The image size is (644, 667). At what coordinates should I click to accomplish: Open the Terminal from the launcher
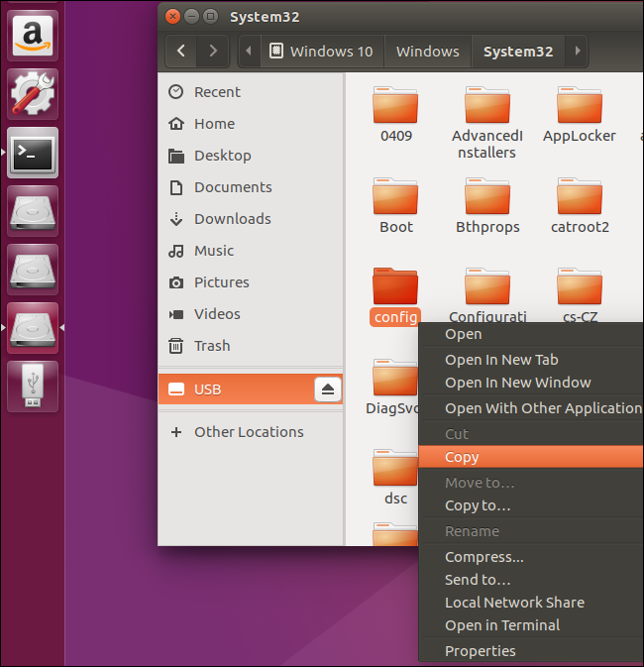click(33, 152)
